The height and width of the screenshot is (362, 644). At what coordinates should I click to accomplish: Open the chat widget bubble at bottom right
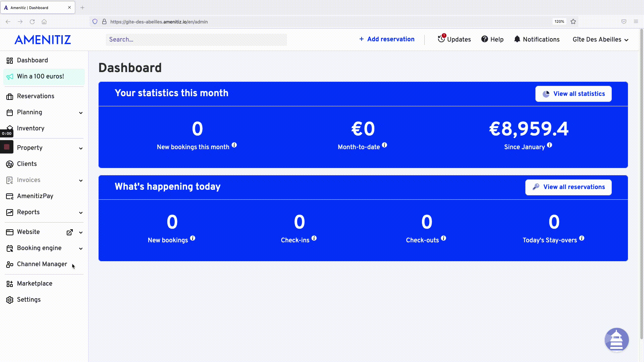[x=616, y=340]
